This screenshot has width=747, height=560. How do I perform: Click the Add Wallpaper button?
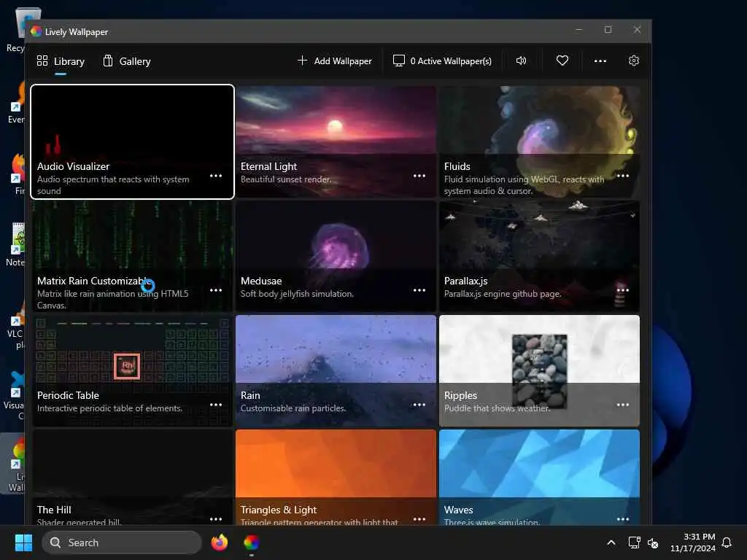pyautogui.click(x=334, y=61)
